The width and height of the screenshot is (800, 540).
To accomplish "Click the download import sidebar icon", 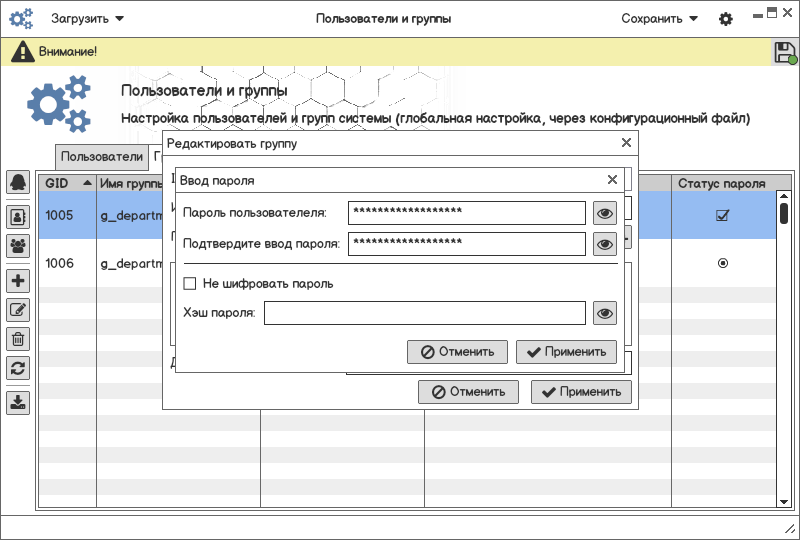I will (x=18, y=403).
